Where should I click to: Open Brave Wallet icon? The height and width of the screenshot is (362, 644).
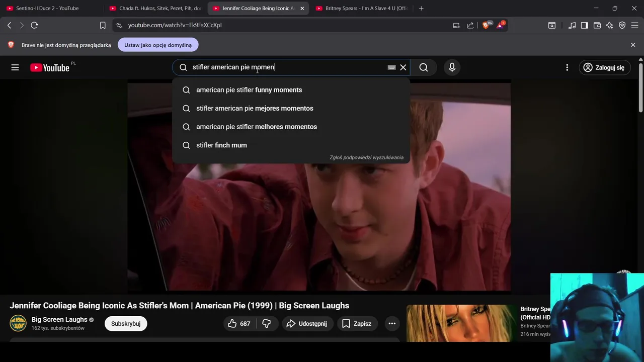597,25
